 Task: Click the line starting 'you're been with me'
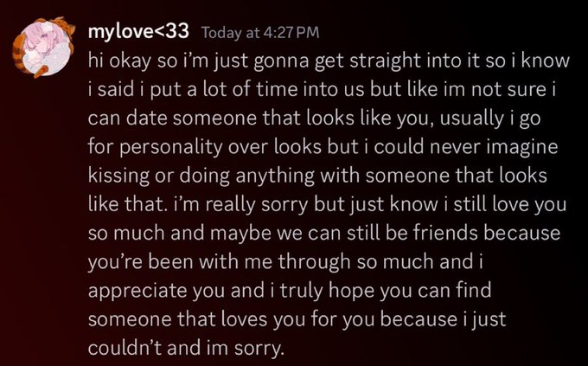tap(285, 262)
